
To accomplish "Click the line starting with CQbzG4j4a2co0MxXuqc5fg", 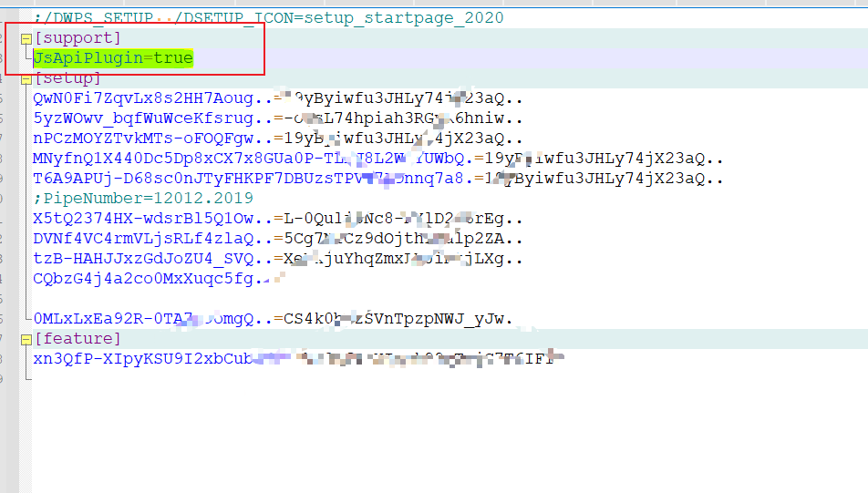I will click(x=137, y=279).
